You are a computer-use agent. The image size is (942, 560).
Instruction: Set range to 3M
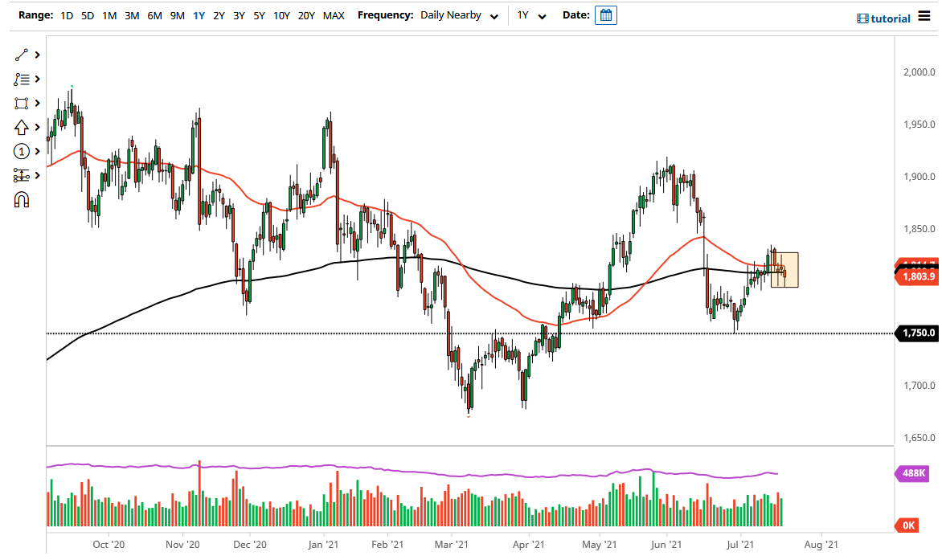[x=132, y=15]
